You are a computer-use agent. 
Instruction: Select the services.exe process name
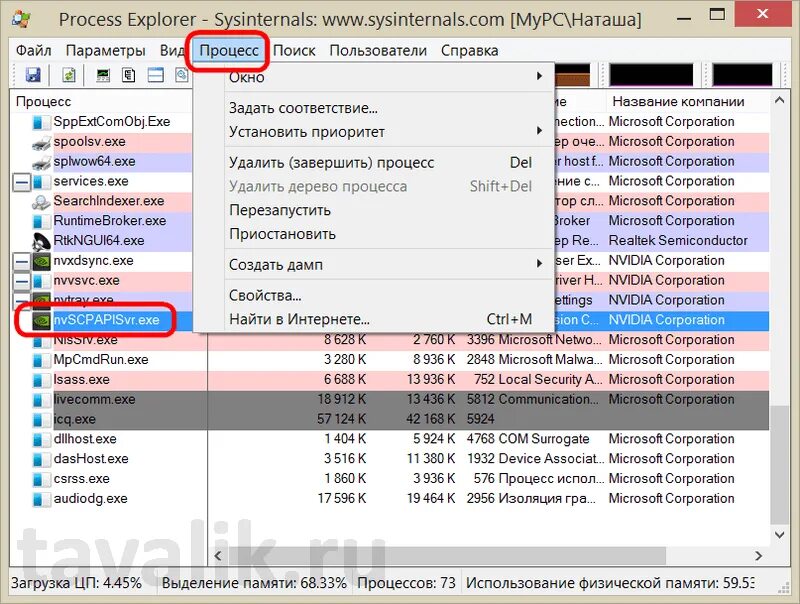click(91, 182)
